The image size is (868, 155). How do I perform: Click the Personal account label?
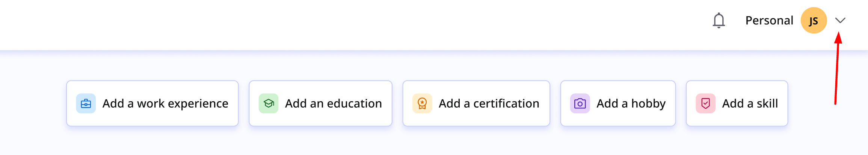(769, 20)
